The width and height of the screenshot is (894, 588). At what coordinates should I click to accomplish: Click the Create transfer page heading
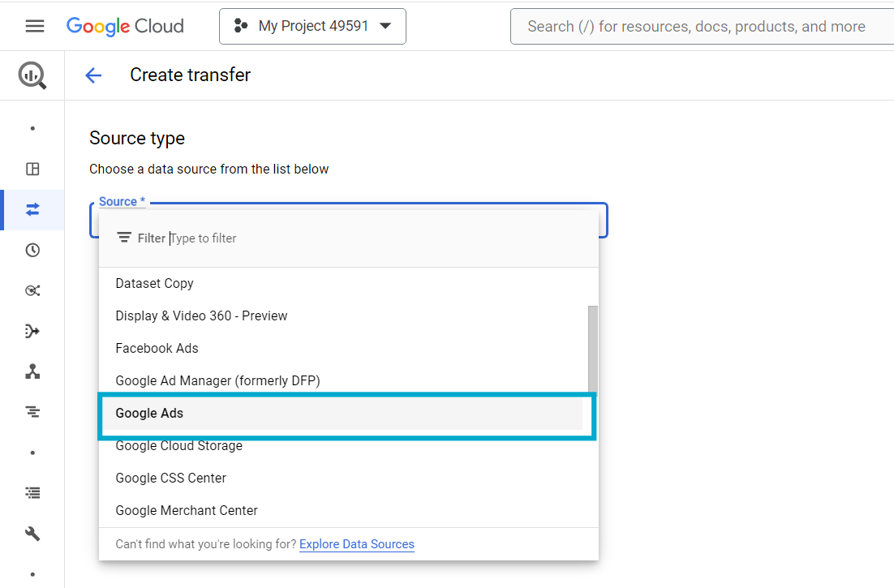pos(191,75)
